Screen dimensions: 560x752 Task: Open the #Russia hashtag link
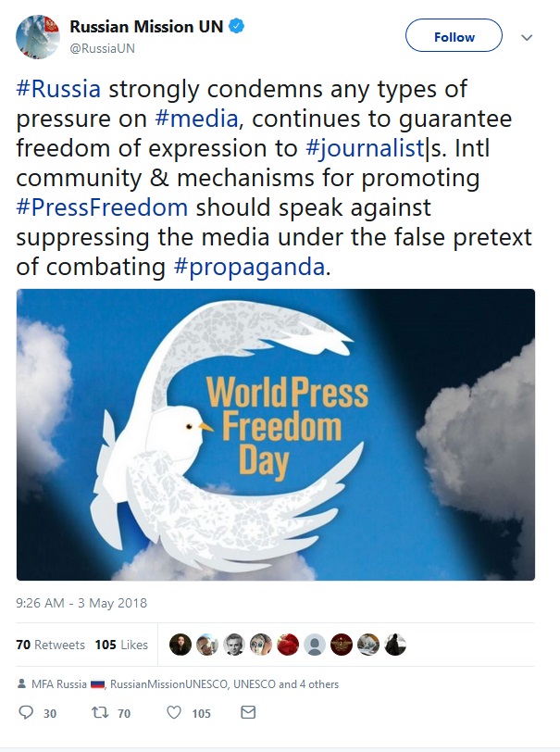[x=58, y=89]
